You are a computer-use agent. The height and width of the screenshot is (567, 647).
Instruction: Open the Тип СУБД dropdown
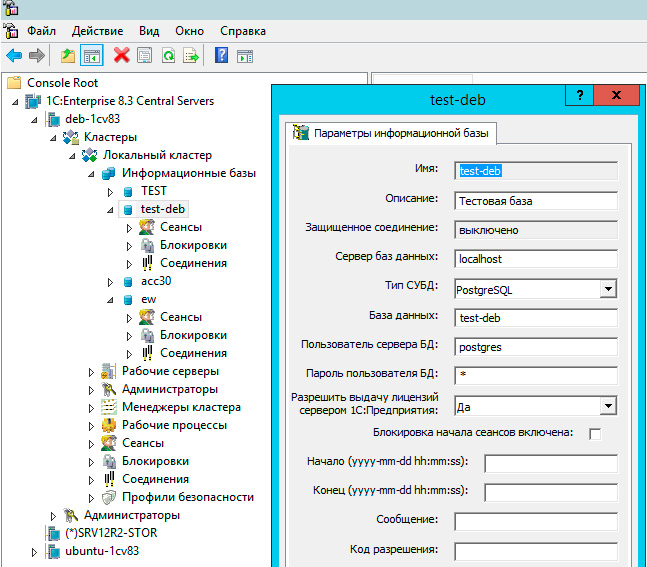coord(607,289)
